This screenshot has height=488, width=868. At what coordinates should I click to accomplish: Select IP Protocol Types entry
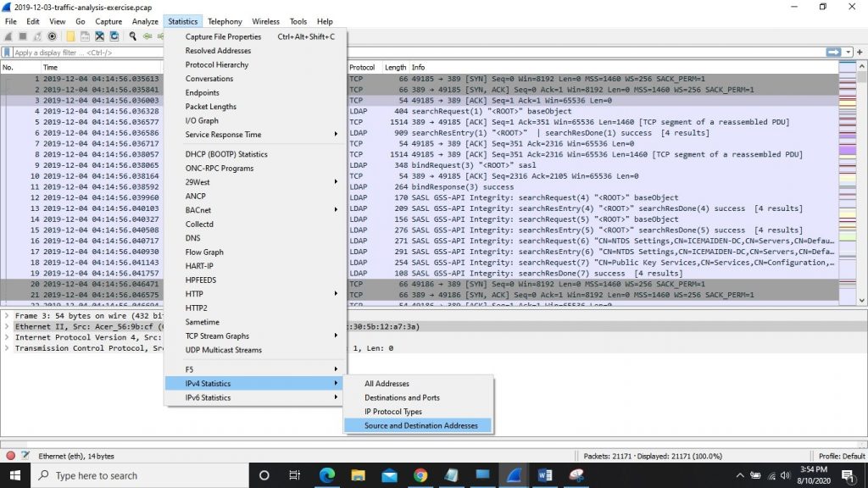(x=418, y=412)
